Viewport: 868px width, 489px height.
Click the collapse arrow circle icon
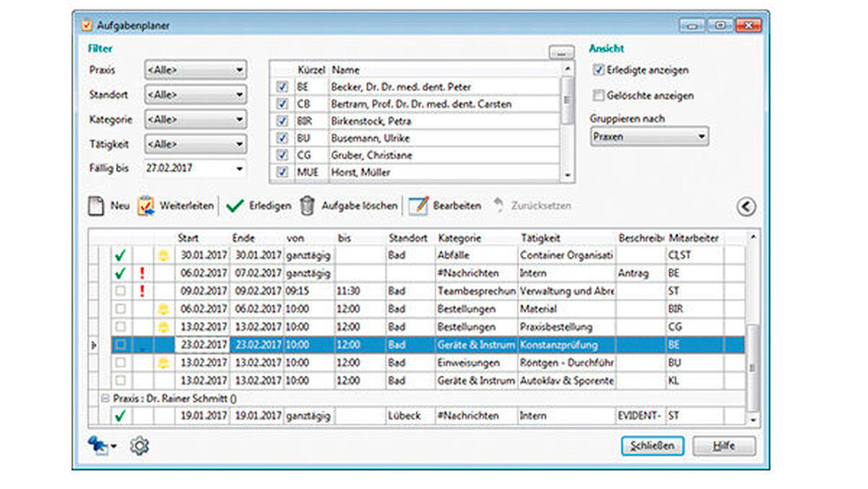[746, 206]
